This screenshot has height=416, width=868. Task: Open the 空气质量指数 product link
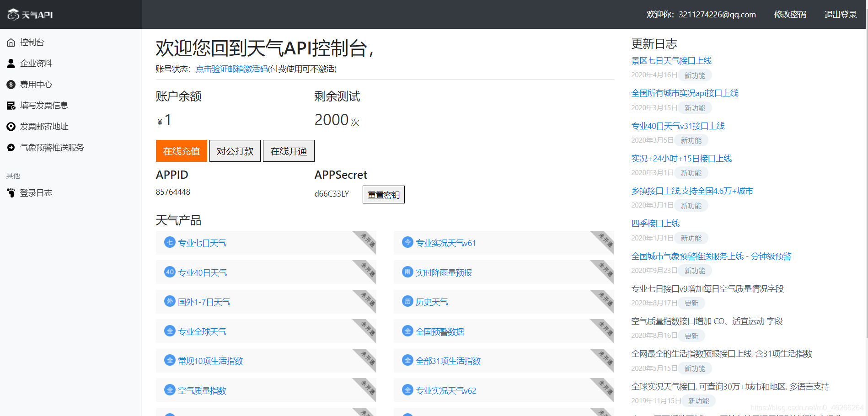[202, 390]
